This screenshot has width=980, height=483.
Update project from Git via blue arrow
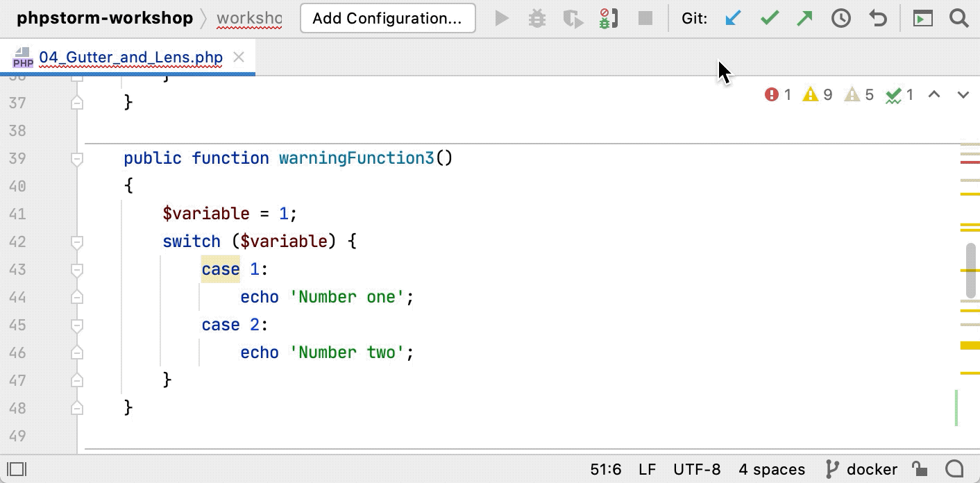733,18
